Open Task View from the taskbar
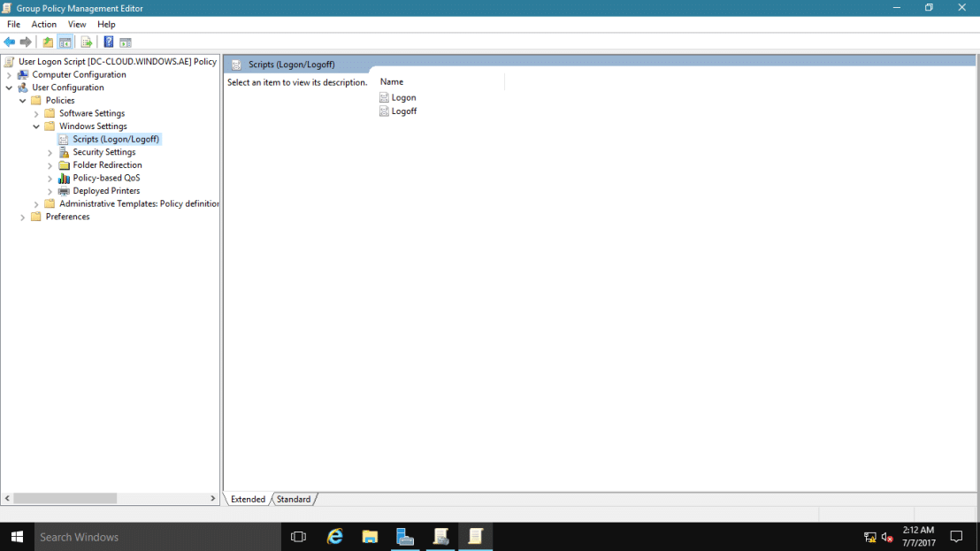The image size is (980, 551). 299,537
